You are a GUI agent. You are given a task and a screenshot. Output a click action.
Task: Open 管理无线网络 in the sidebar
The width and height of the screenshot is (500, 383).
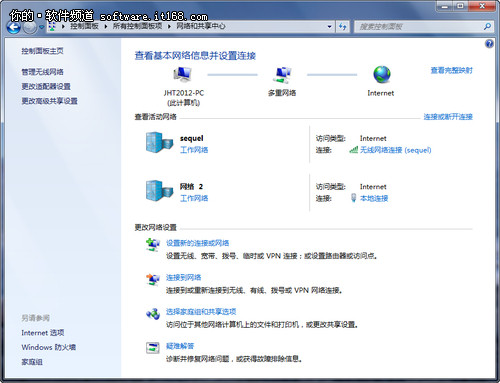(42, 72)
